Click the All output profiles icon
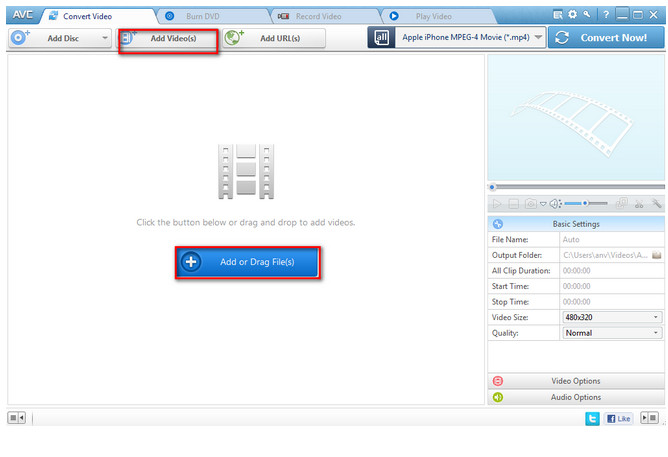 [381, 37]
